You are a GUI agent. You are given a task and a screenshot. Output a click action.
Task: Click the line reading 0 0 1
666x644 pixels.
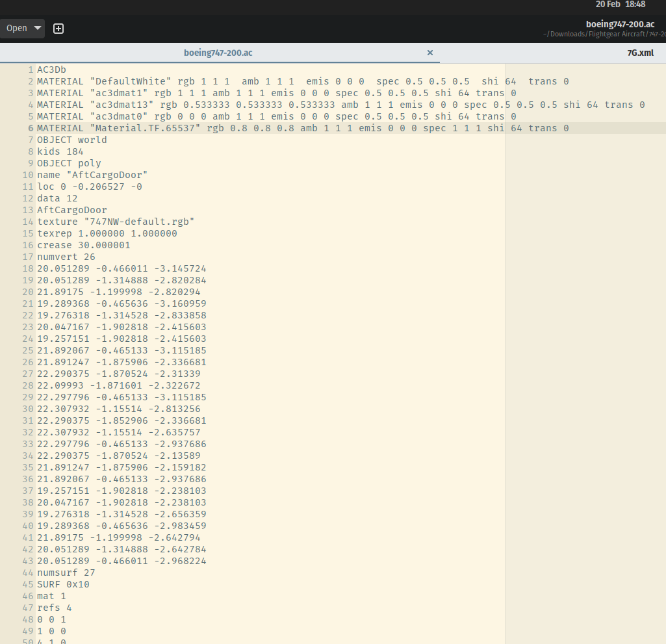51,619
